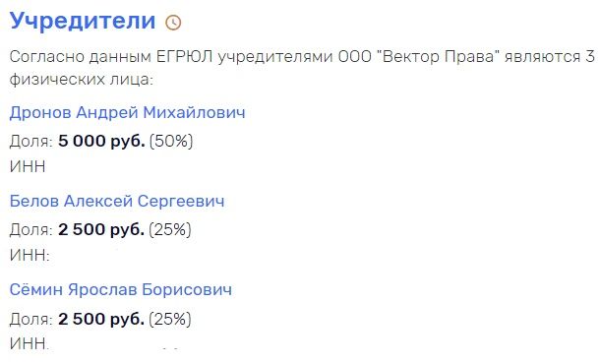Image resolution: width=602 pixels, height=364 pixels.
Task: Open founder Белов Алексей Сергеевич's profile
Action: click(117, 202)
